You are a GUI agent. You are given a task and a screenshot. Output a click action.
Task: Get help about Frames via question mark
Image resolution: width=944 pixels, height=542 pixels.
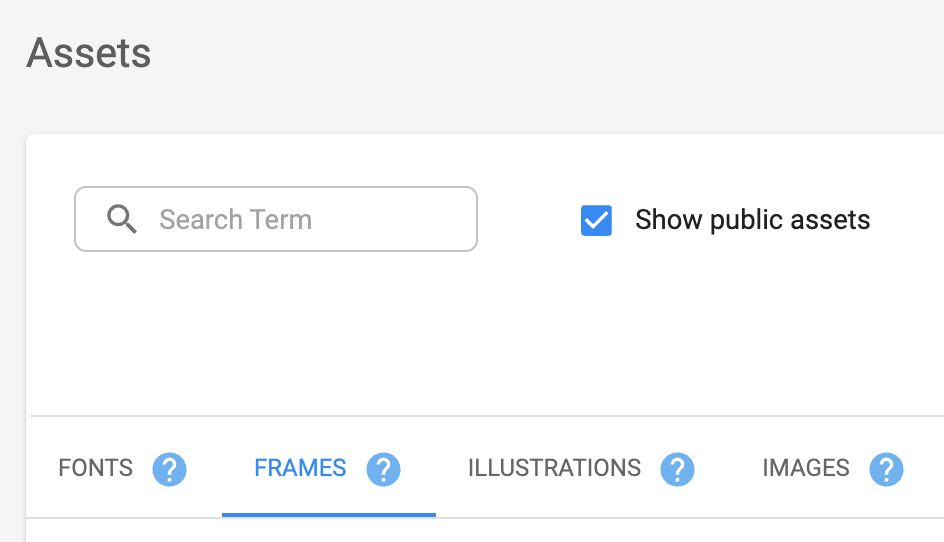[384, 469]
